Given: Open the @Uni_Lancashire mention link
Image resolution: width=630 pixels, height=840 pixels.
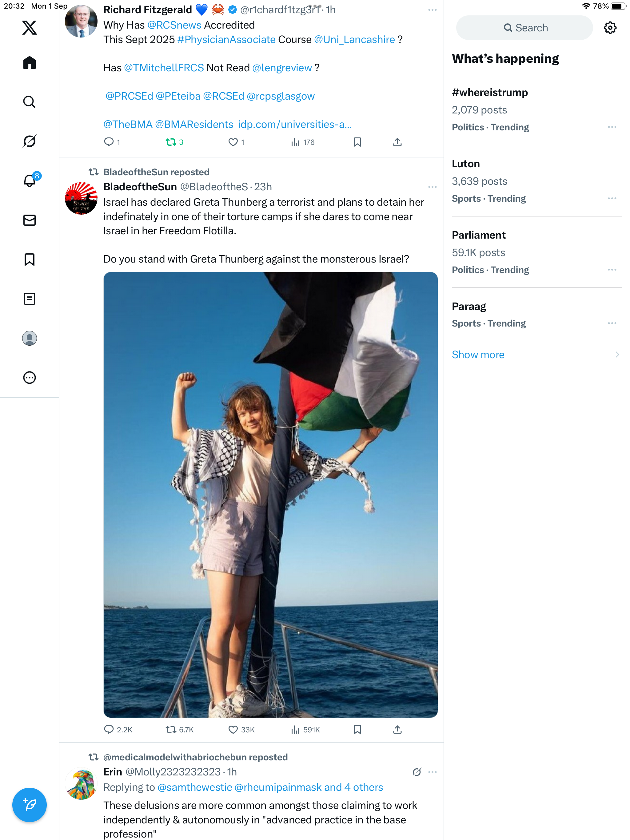Looking at the screenshot, I should (x=354, y=39).
